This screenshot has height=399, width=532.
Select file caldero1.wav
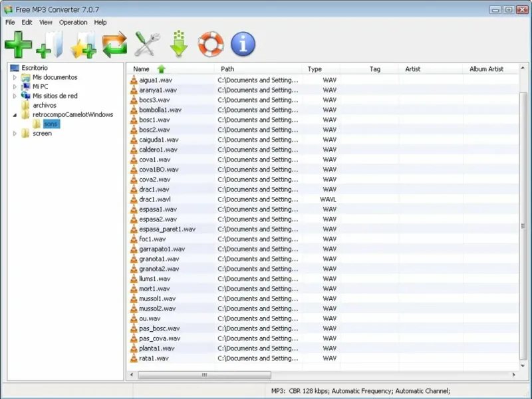point(158,150)
